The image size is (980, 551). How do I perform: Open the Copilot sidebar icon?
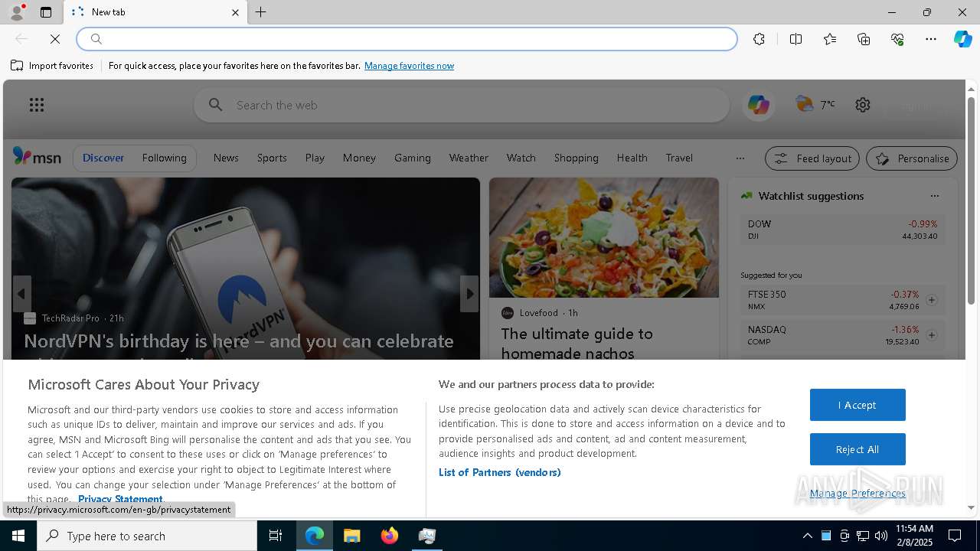pos(962,39)
